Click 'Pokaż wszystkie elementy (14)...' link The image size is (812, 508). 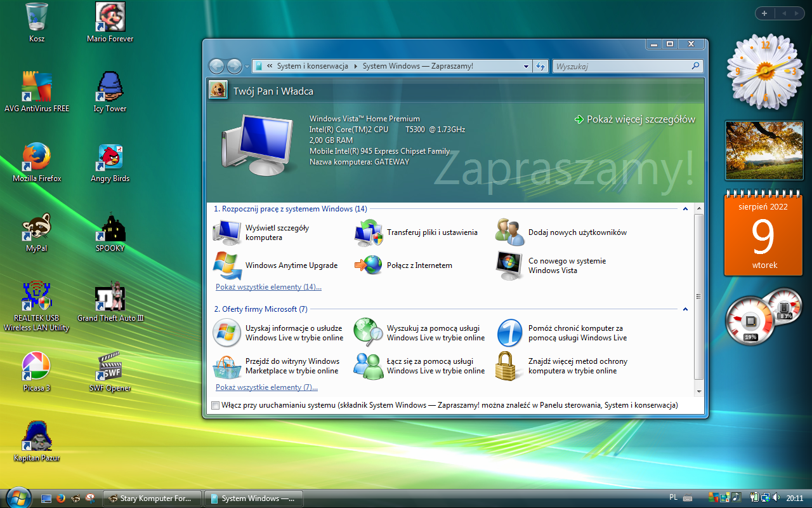pyautogui.click(x=268, y=287)
